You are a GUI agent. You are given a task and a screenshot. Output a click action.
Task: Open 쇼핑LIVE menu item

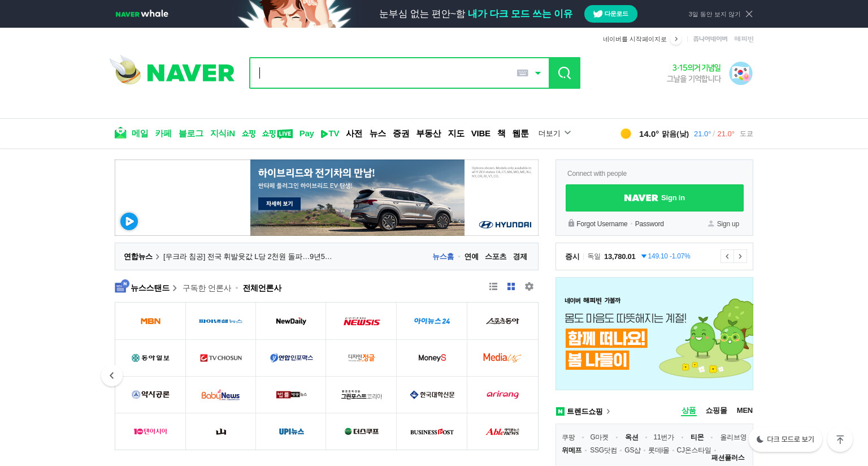coord(277,133)
